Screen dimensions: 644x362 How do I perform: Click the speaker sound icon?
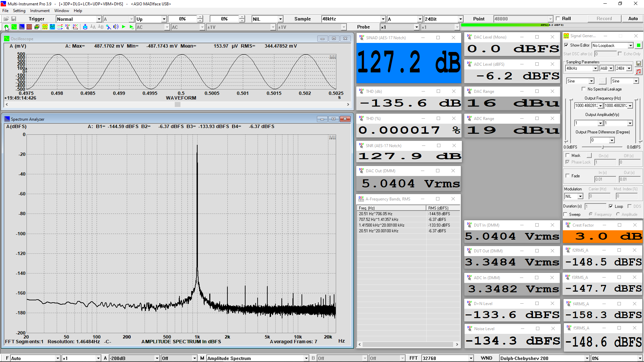point(116,27)
